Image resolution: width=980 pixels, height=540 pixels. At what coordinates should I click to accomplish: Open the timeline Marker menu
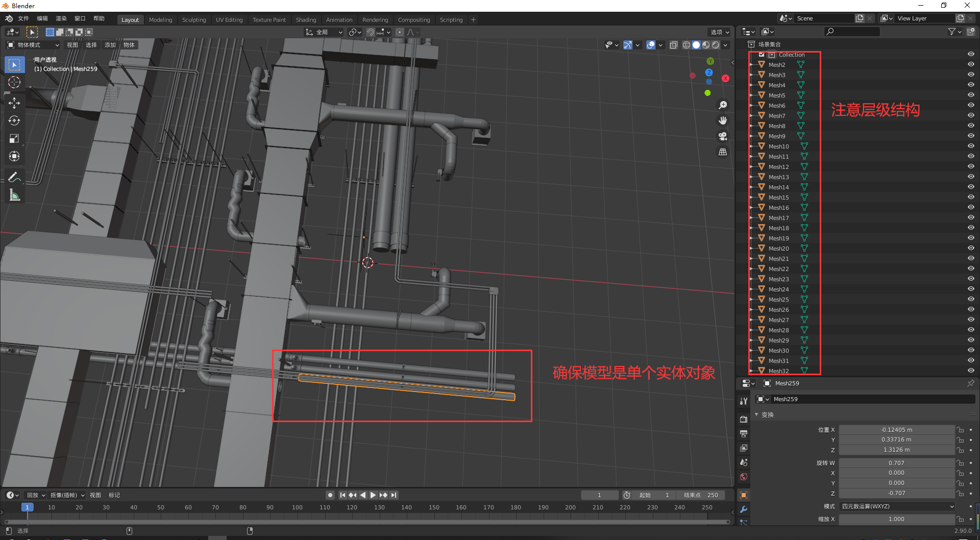(x=114, y=495)
